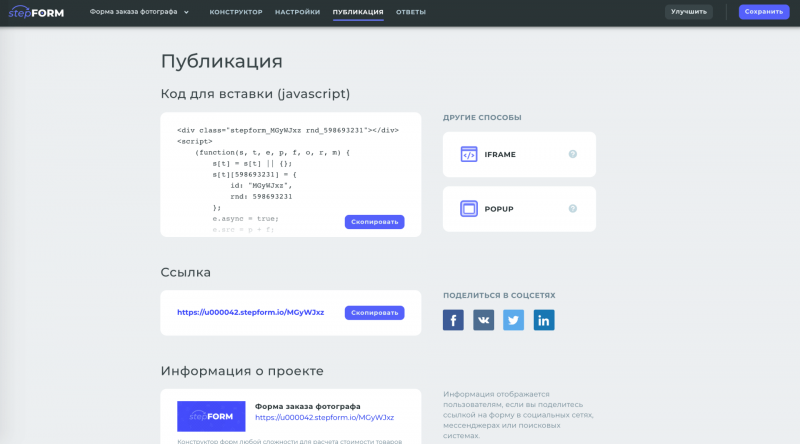Share the form on Facebook
Screen dimensions: 800x444
tap(453, 320)
